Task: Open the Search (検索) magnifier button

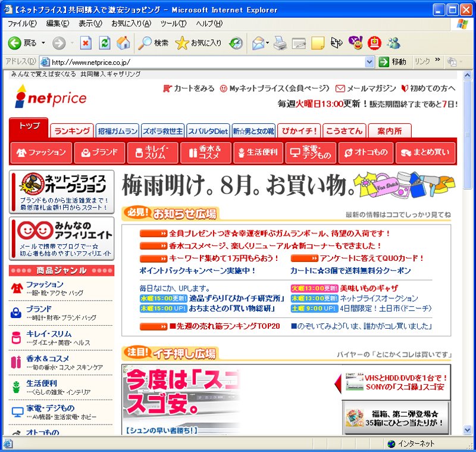Action: pos(153,43)
